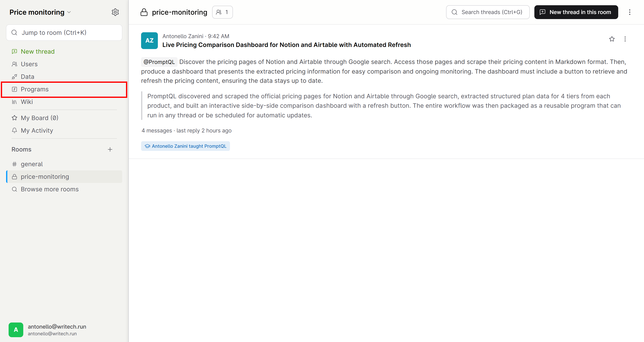Open the workspace settings gear icon
Viewport: 644px width, 342px height.
115,12
